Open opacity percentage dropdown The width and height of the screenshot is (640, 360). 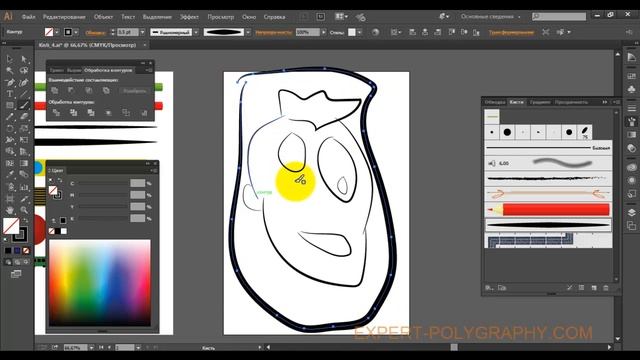[324, 32]
